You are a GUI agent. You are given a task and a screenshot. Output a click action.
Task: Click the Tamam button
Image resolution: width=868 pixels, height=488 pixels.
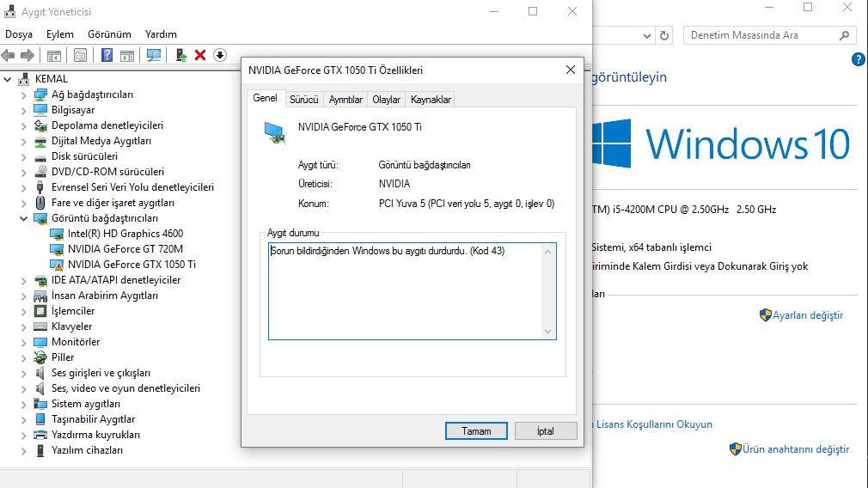pyautogui.click(x=476, y=431)
